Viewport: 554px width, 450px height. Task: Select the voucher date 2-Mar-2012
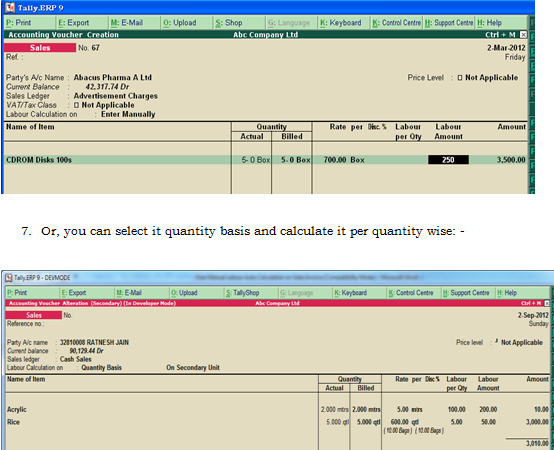click(506, 48)
